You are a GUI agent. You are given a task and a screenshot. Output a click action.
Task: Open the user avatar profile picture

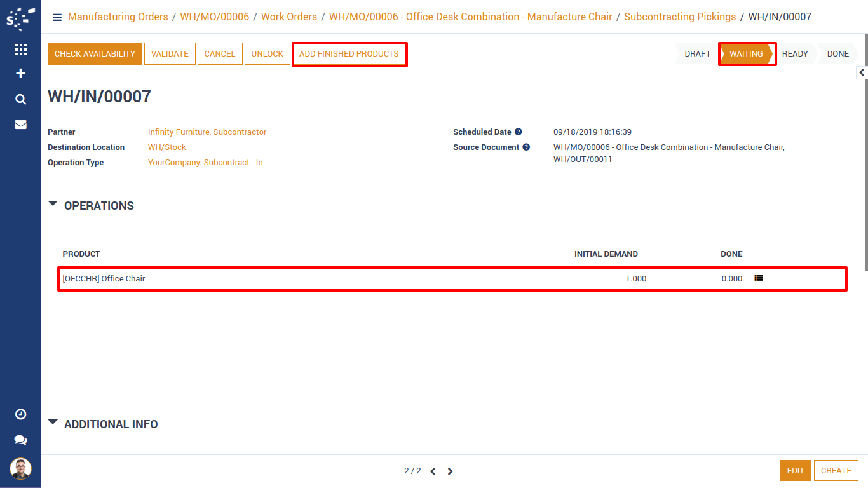(20, 469)
